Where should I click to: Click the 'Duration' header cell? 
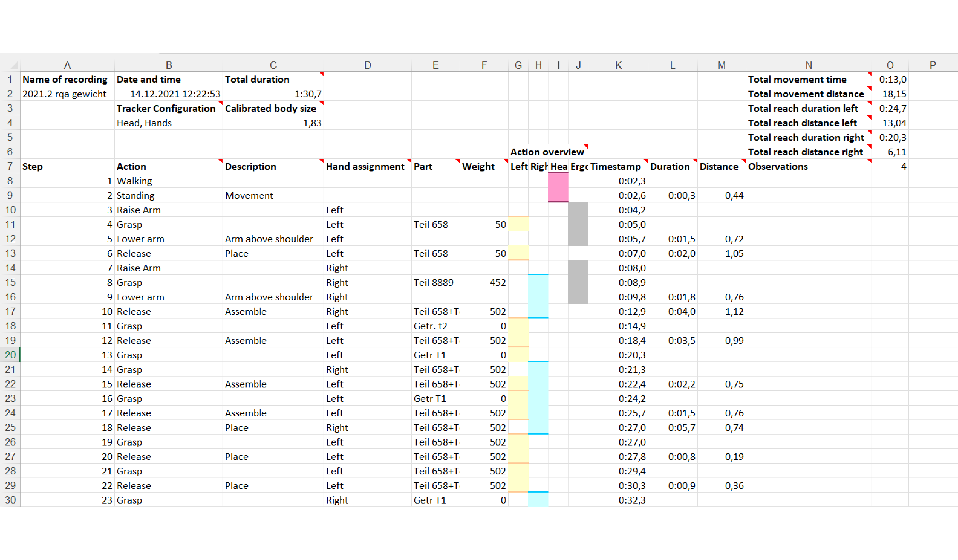pos(673,166)
